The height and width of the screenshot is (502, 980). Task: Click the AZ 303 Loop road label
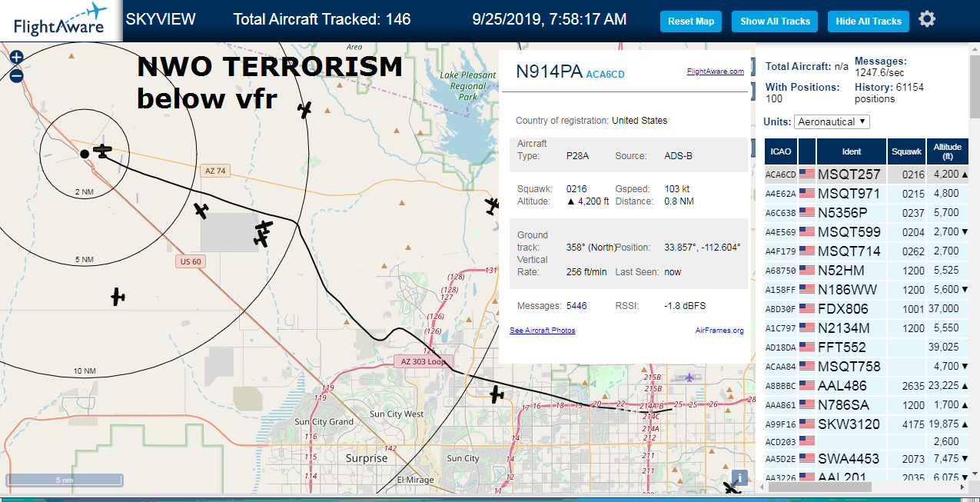tap(424, 361)
